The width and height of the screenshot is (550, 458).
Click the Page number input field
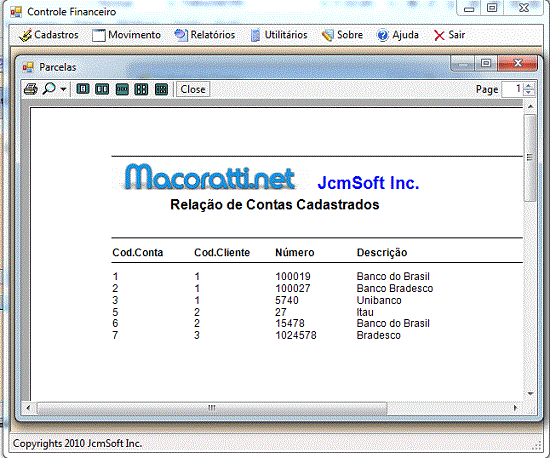point(512,89)
